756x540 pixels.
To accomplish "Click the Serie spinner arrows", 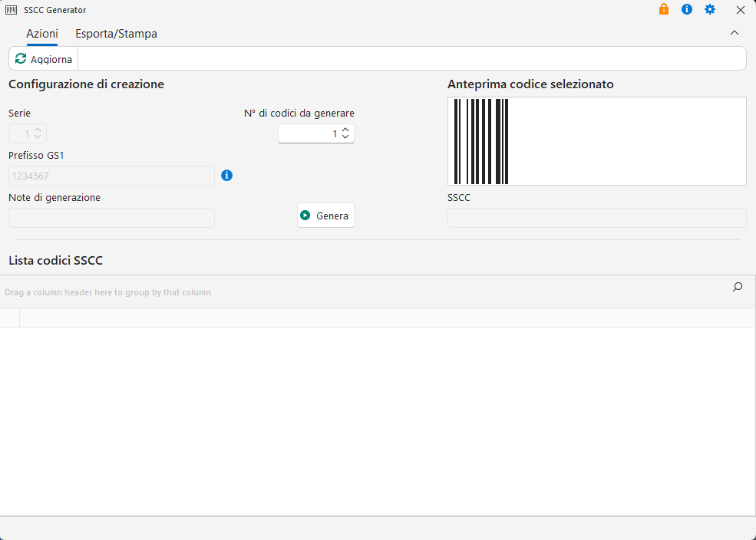I will click(x=38, y=133).
